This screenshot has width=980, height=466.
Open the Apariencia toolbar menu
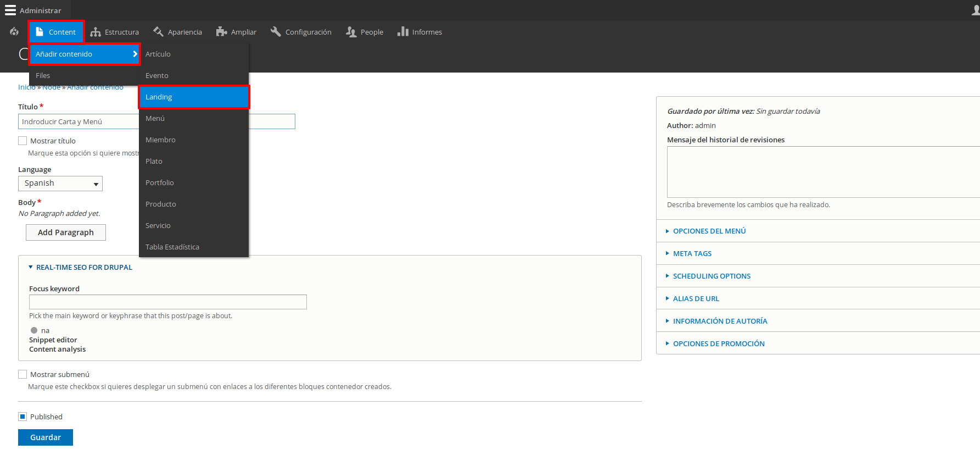178,32
